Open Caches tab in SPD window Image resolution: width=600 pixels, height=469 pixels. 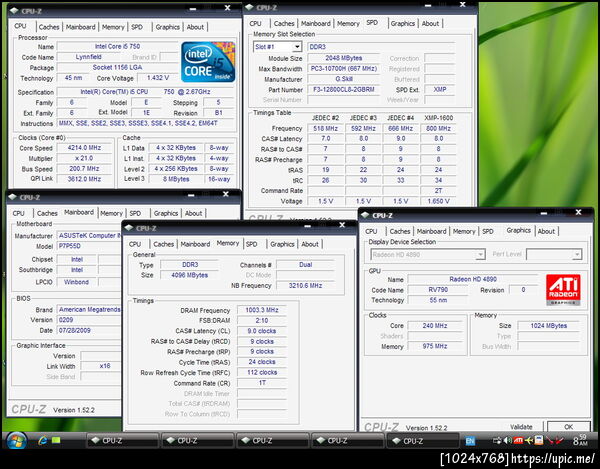(x=284, y=24)
